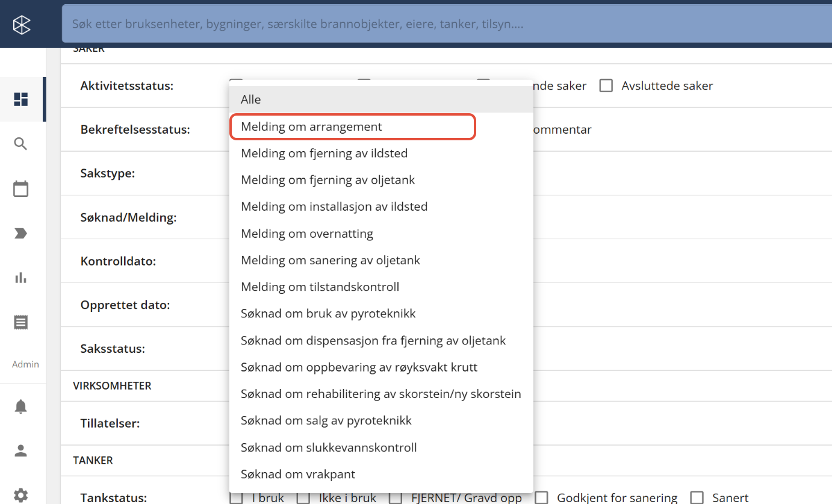
Task: Open the bar chart statistics icon
Action: pos(21,278)
